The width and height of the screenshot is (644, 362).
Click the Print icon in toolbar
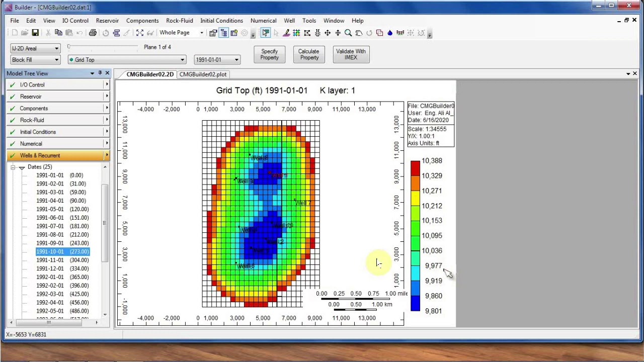(93, 33)
